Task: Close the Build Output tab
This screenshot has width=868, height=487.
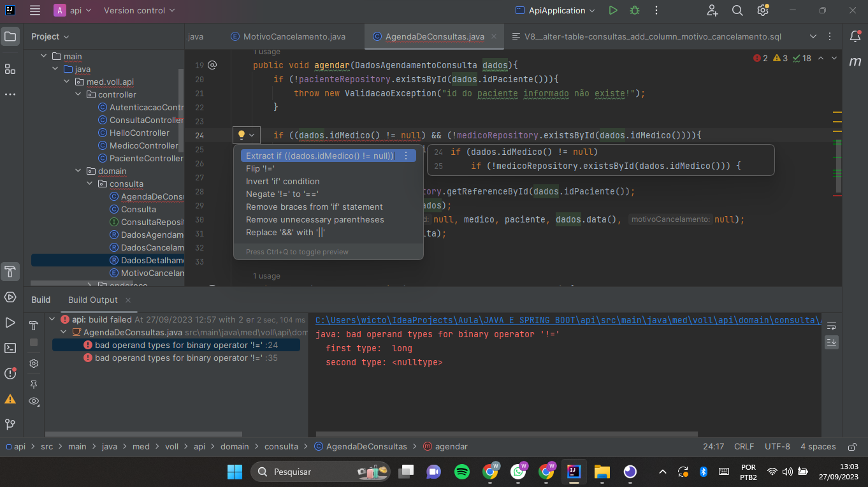Action: 128,300
